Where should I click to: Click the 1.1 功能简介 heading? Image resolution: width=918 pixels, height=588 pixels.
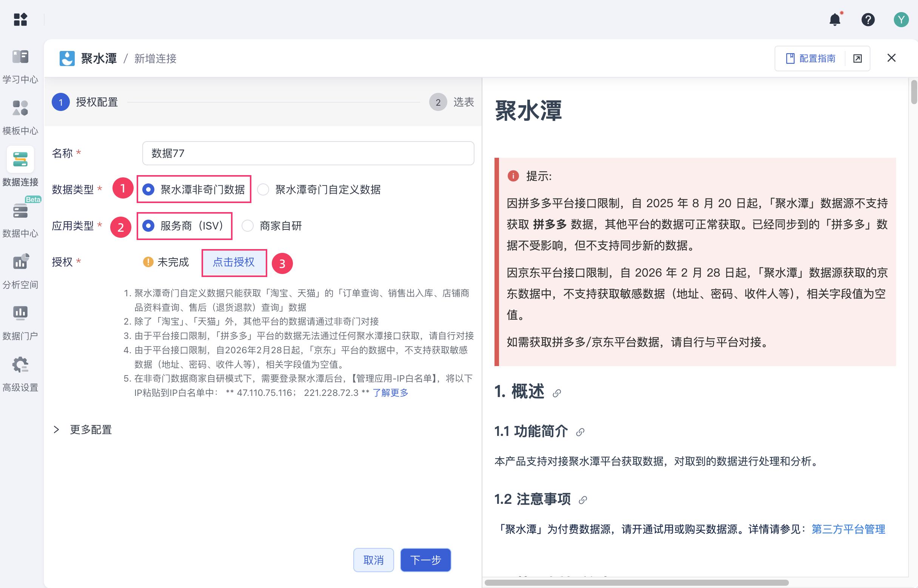531,432
